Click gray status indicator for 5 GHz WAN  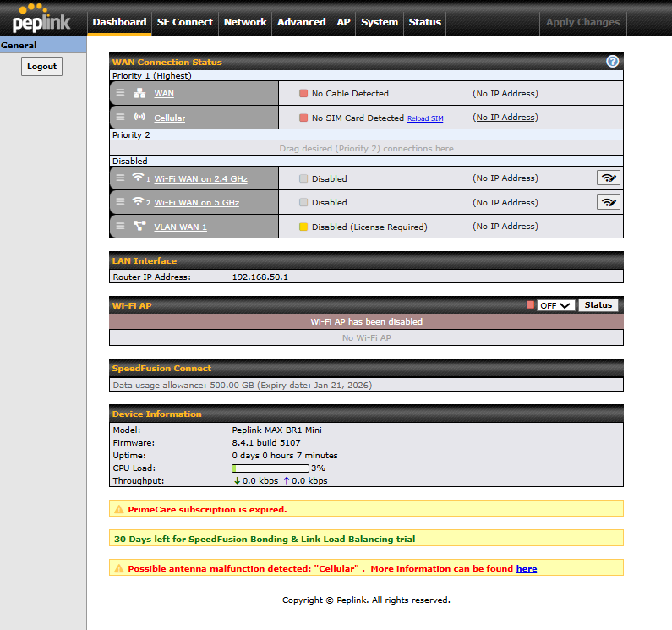303,202
